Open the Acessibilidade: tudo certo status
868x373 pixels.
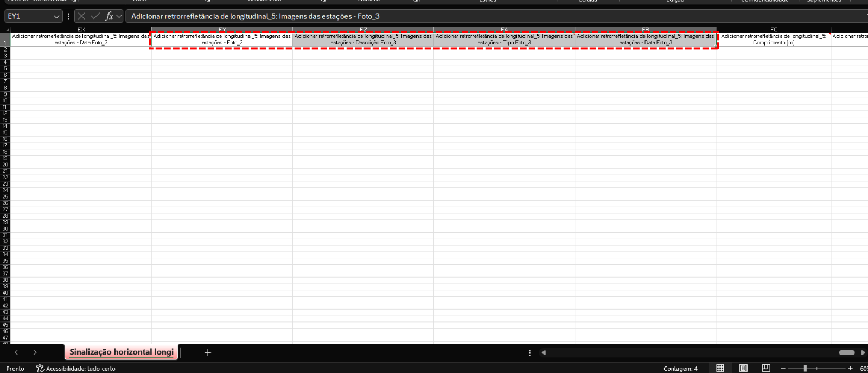click(x=75, y=369)
